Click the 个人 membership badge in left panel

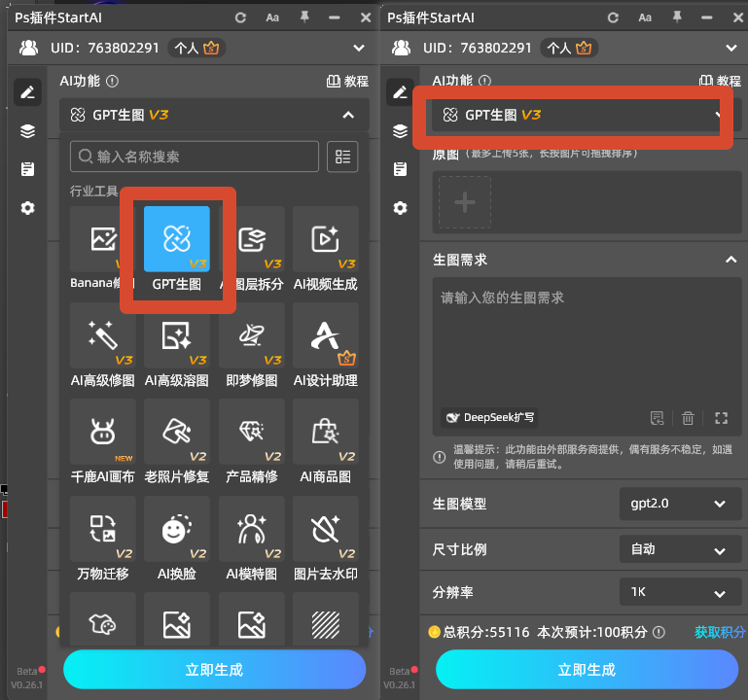[x=196, y=48]
